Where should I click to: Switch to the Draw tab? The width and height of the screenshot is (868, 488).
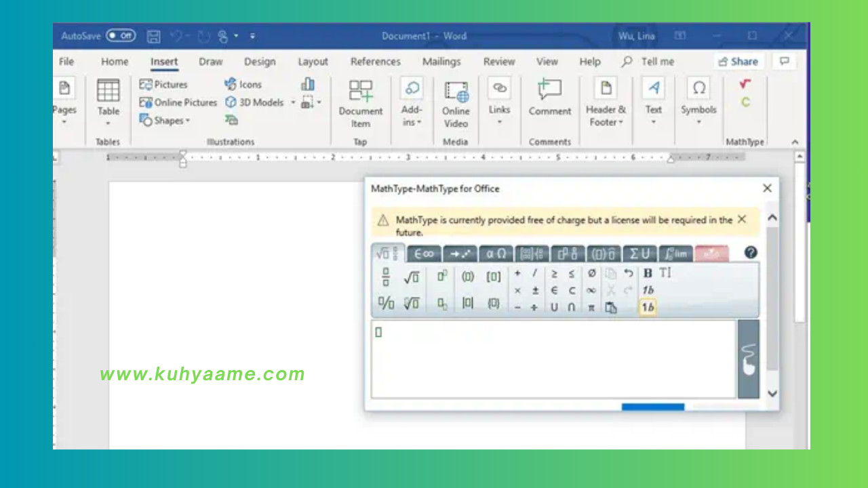210,62
